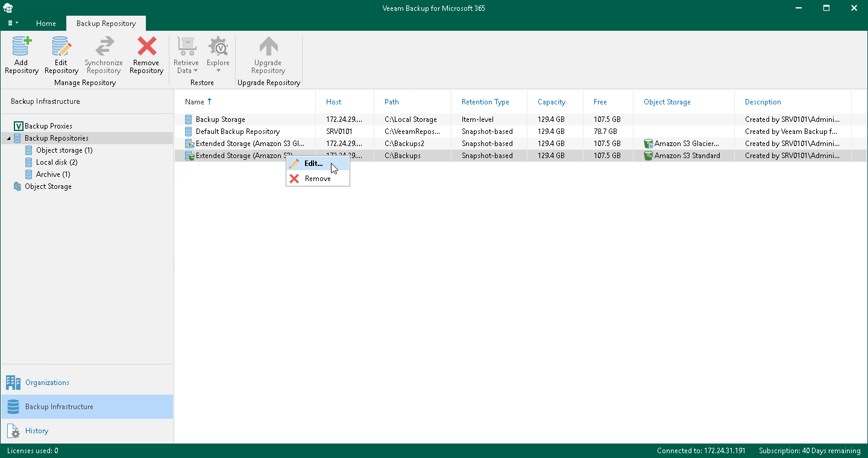Viewport: 868px width, 458px height.
Task: Click the 78.7 GB free space cell
Action: [605, 132]
